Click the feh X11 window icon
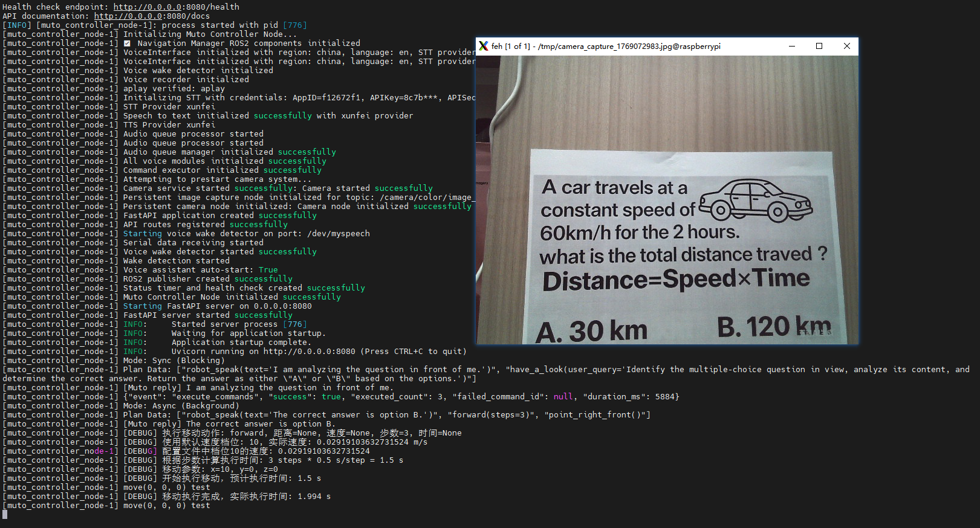 coord(483,46)
